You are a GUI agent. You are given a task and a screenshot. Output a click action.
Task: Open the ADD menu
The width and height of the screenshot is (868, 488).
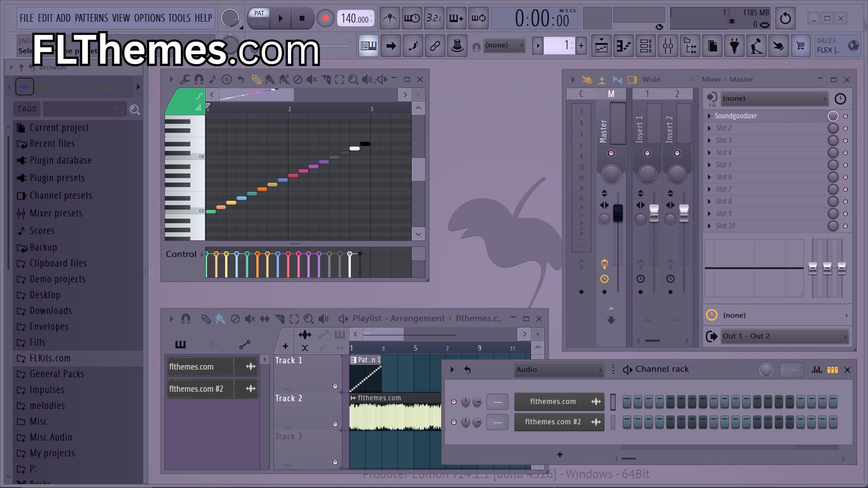tap(63, 18)
